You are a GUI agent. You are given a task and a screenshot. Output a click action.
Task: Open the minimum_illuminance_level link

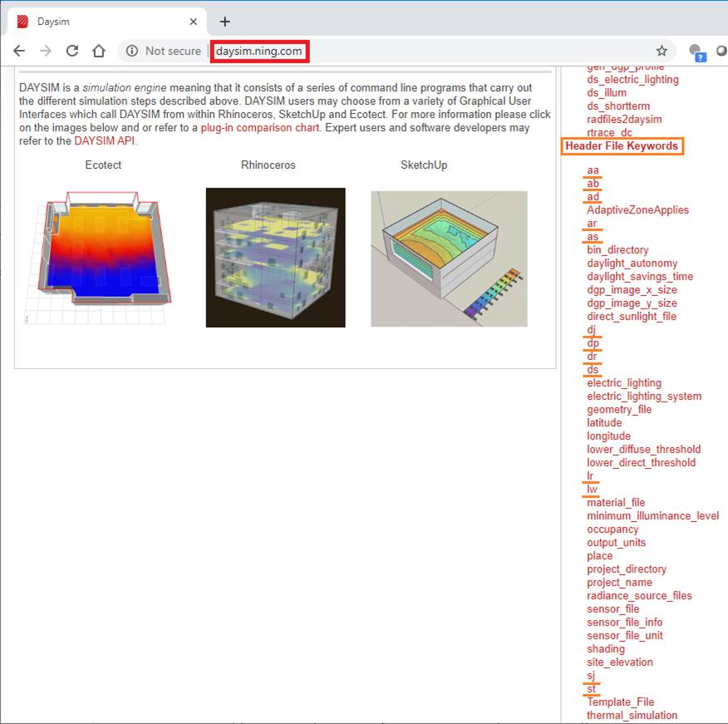(652, 516)
